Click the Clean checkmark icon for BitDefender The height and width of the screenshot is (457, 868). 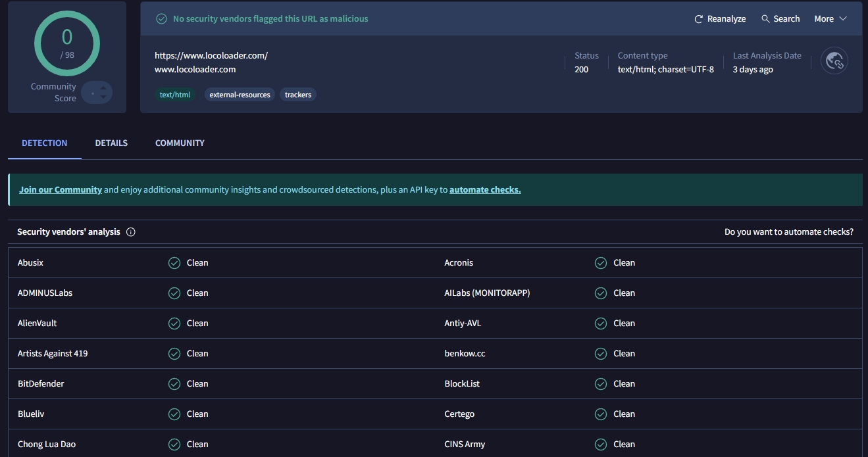(x=174, y=384)
